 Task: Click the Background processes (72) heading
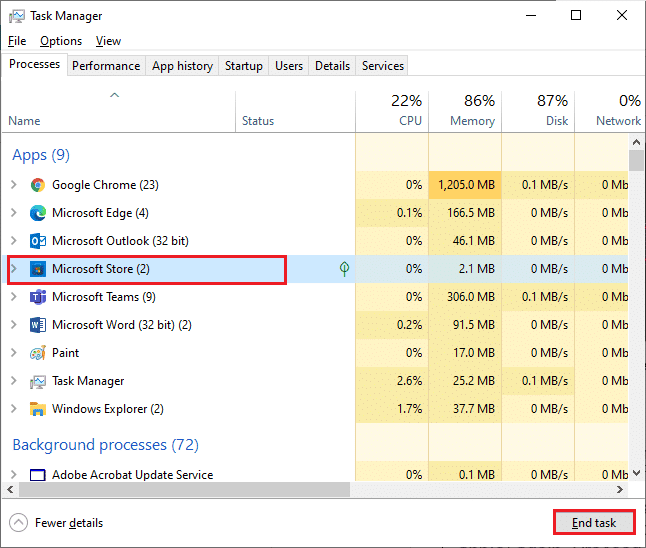[x=105, y=445]
